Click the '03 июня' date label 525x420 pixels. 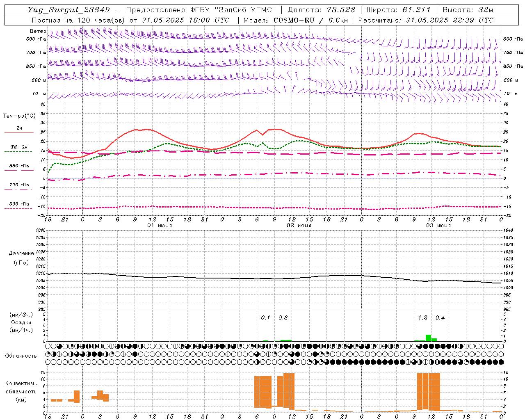pos(438,226)
